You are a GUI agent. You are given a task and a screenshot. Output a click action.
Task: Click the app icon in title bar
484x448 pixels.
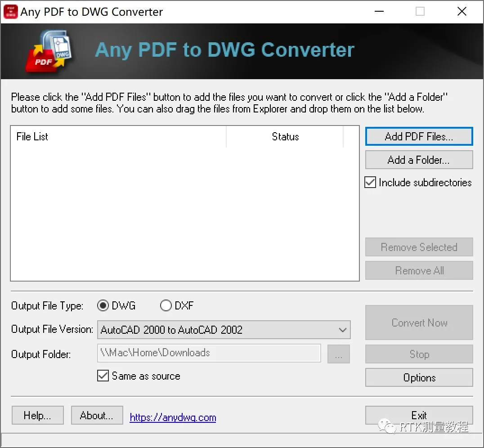tap(10, 12)
